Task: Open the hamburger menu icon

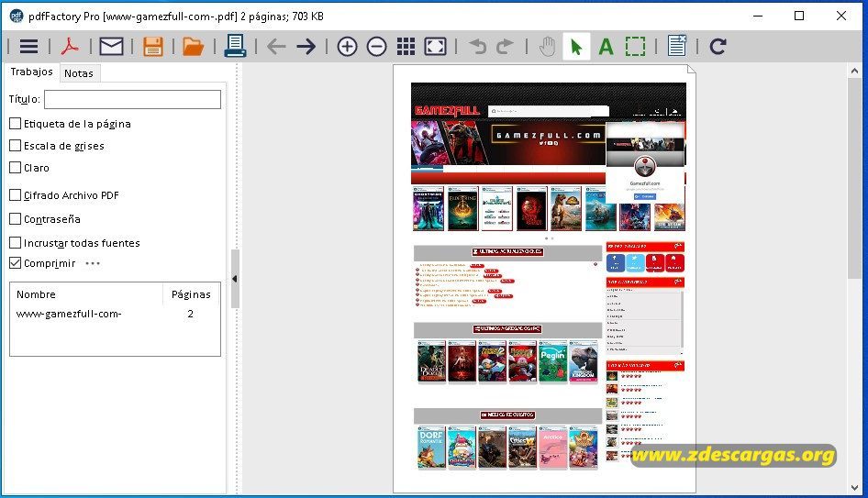Action: pyautogui.click(x=28, y=47)
